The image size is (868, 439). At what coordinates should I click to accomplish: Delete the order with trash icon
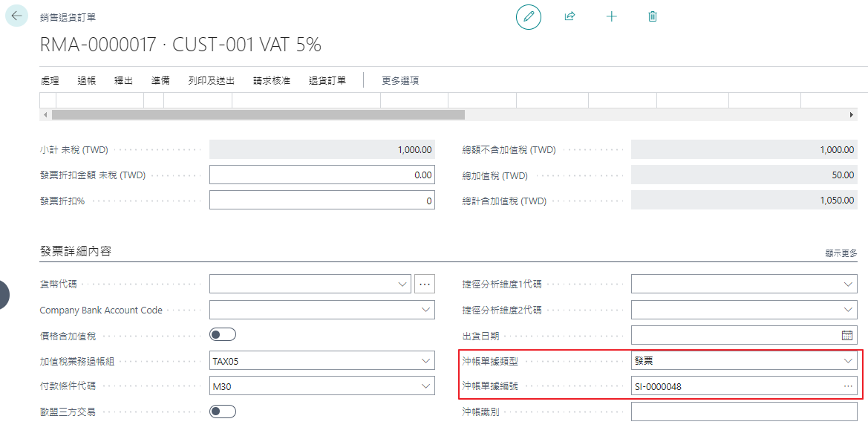pos(653,16)
